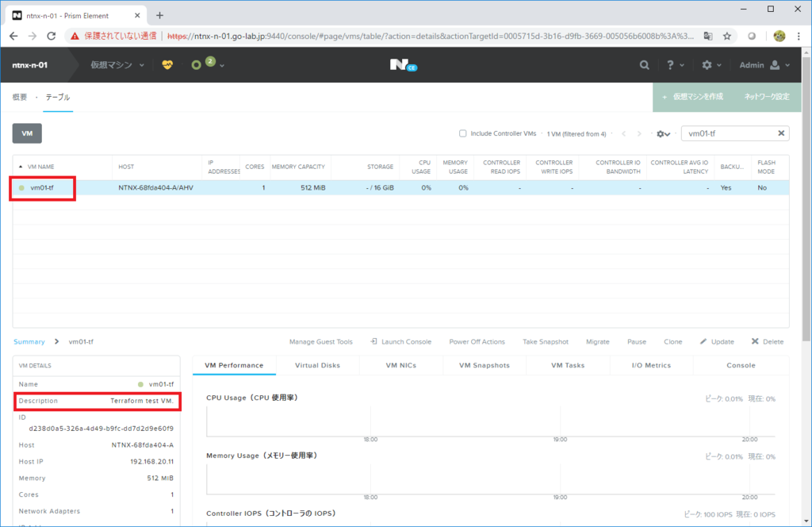The image size is (812, 527).
Task: Expand the Admin dropdown arrow
Action: point(787,65)
